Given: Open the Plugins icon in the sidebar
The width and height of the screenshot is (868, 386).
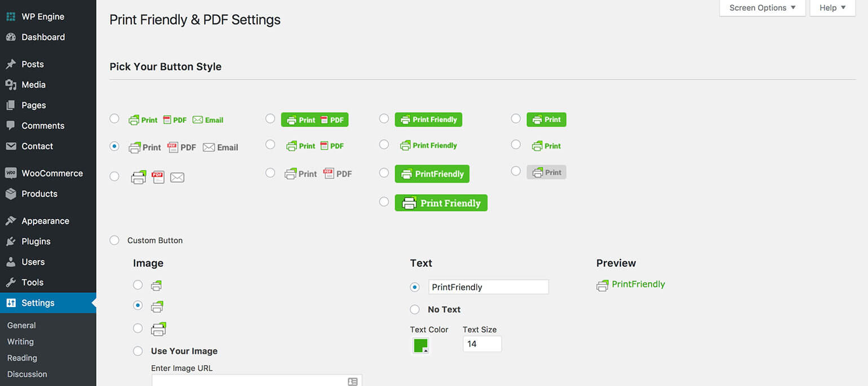Looking at the screenshot, I should [x=10, y=241].
